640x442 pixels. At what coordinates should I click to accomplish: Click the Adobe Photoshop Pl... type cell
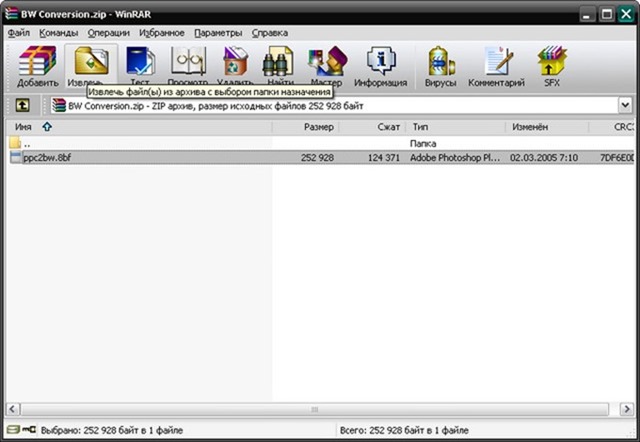coord(455,158)
